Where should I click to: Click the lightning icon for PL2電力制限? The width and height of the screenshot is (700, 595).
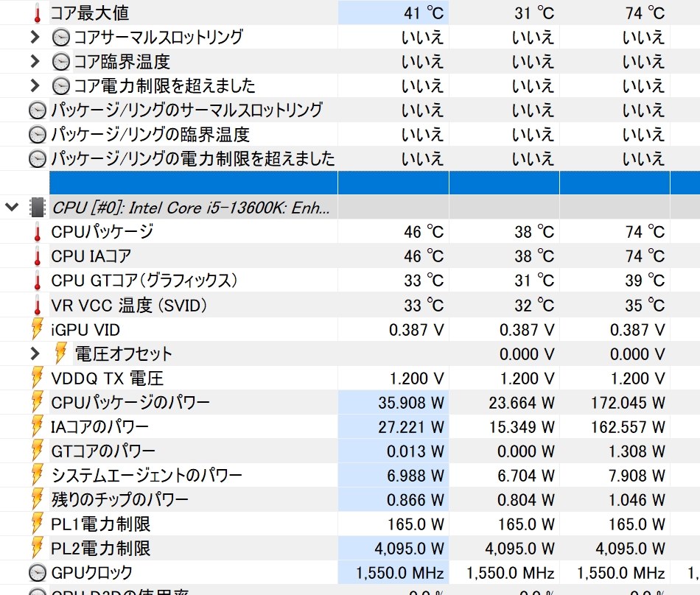coord(38,548)
